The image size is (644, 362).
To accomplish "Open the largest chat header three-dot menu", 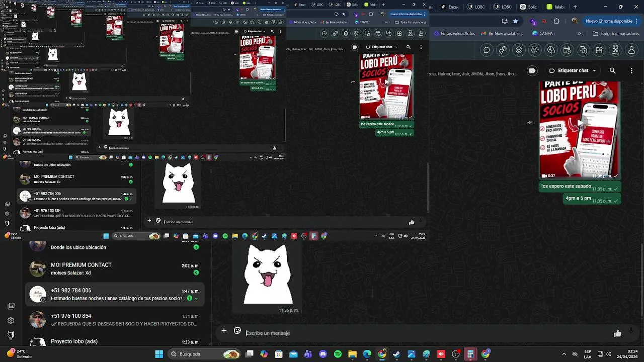I will [631, 71].
